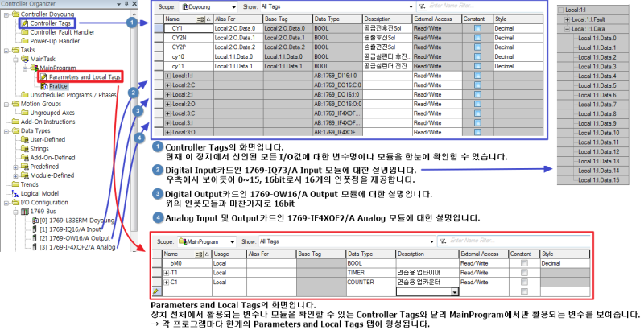Collapse the I/O Configuration folder
Screen dimensions: 644x330
tap(7, 202)
